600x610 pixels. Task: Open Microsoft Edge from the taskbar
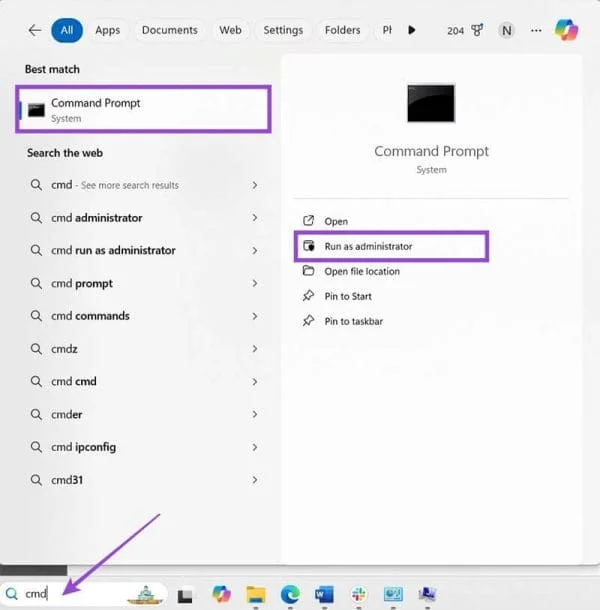(x=290, y=594)
